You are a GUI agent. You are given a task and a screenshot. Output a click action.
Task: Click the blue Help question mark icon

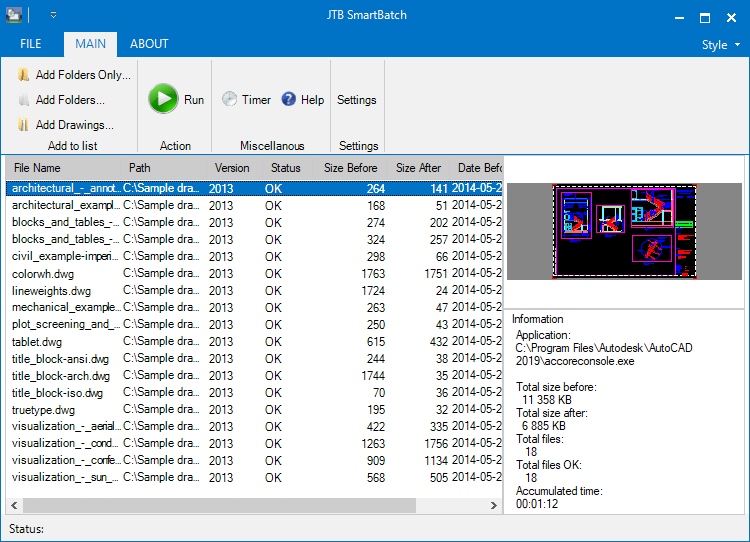288,99
